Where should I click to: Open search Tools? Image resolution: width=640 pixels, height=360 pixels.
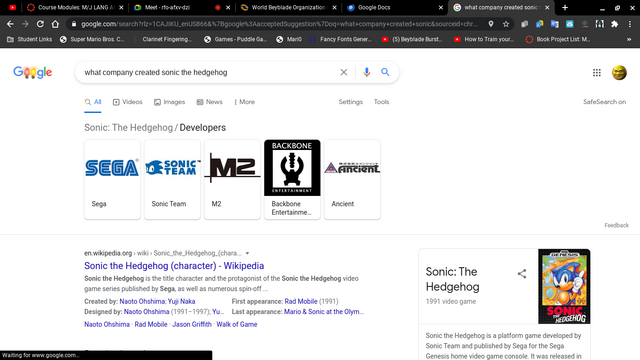(381, 102)
